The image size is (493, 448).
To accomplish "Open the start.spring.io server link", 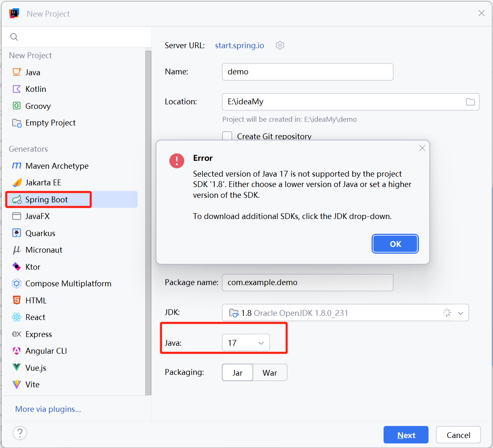I will click(240, 46).
